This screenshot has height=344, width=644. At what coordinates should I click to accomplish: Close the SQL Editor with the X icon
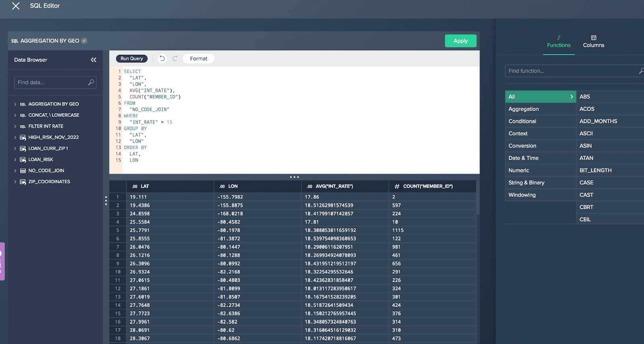tap(16, 6)
